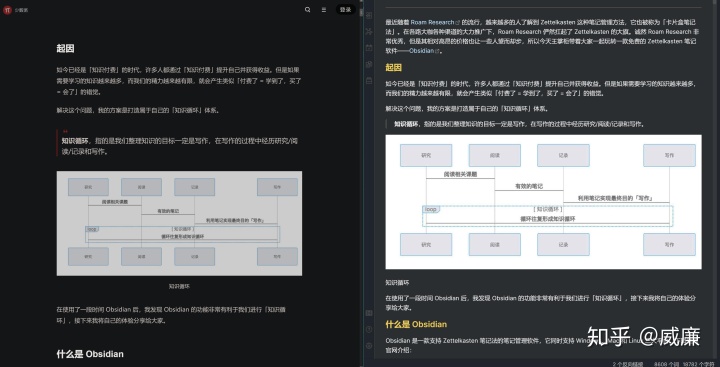The height and width of the screenshot is (367, 720).
Task: Open graph view from Obsidian's ribbon
Action: (369, 32)
